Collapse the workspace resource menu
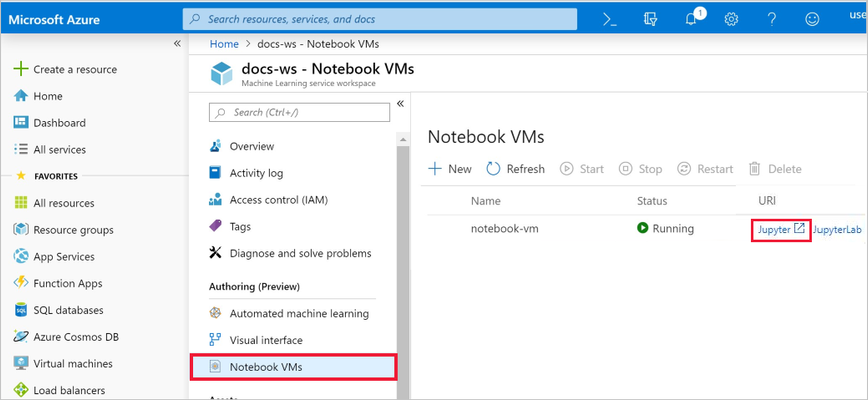Screen dimensions: 868x400 [400, 104]
